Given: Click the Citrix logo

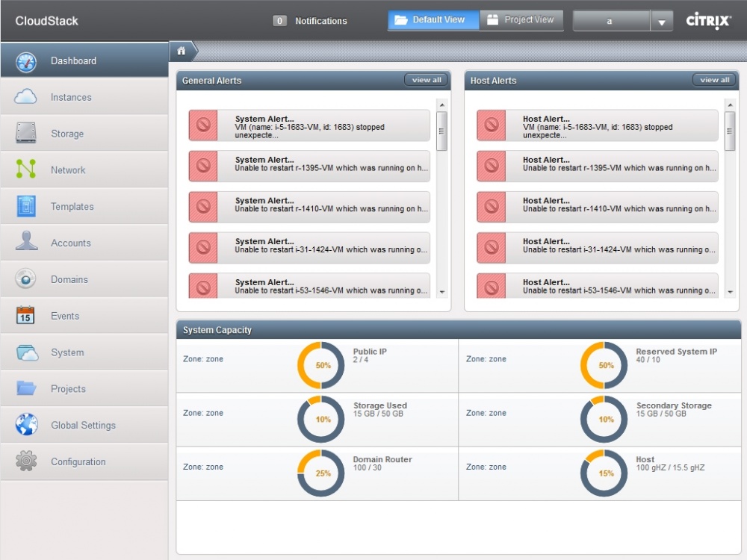Looking at the screenshot, I should (708, 21).
